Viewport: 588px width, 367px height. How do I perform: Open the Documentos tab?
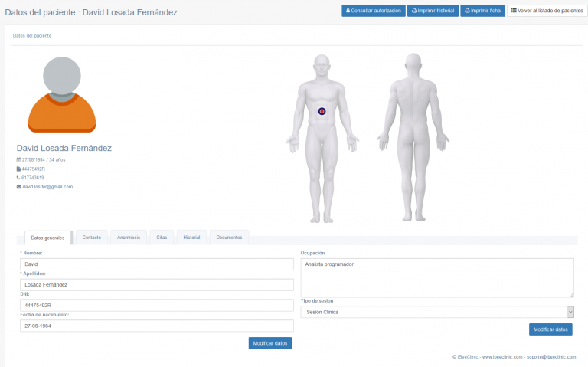click(x=229, y=238)
